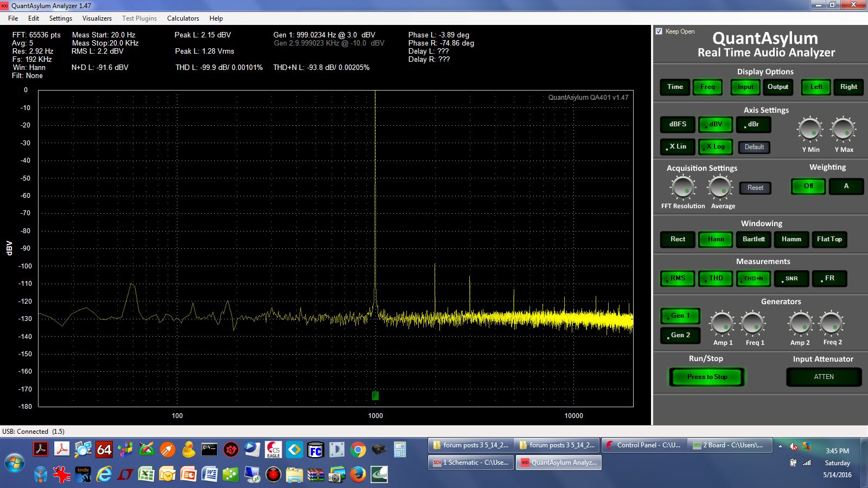
Task: Open the Help menu
Action: pos(216,18)
